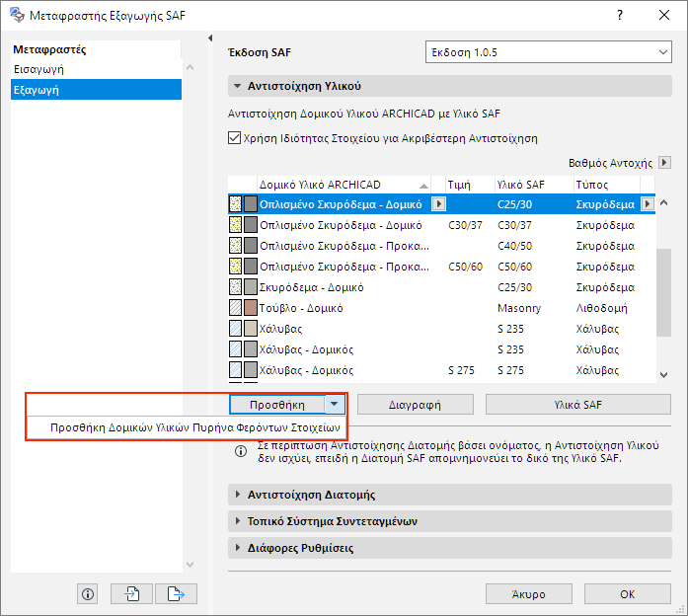Select the Εξαγωγή translator item

click(96, 90)
